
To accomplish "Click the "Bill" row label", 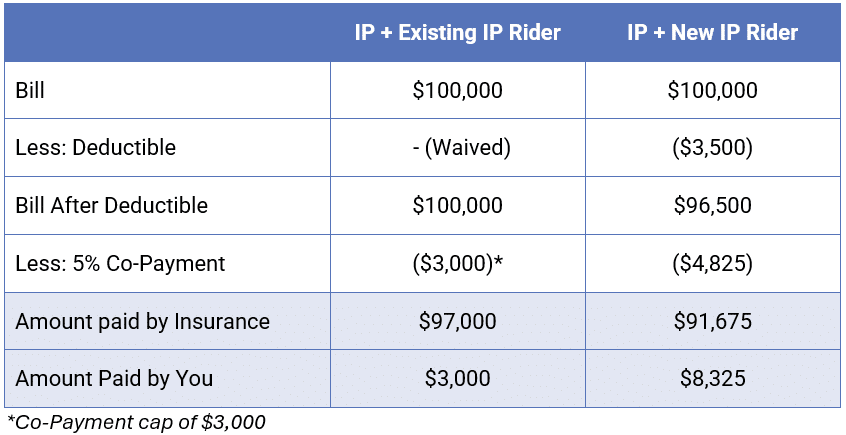I will (x=31, y=90).
